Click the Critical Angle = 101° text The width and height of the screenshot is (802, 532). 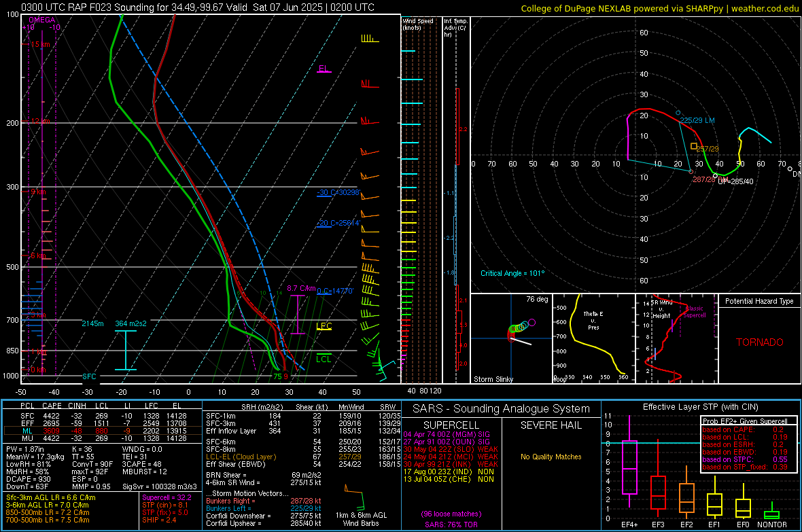[x=512, y=273]
